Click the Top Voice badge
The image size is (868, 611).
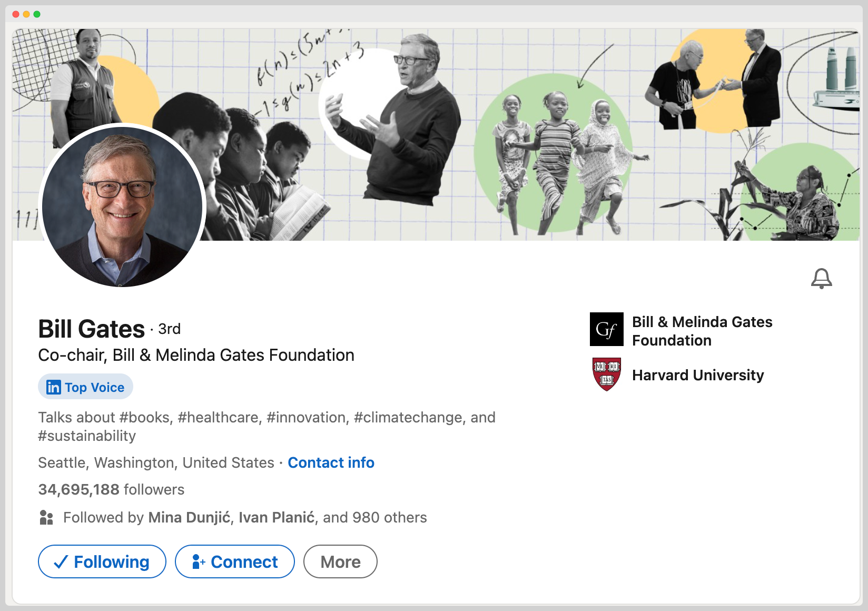[x=85, y=387]
